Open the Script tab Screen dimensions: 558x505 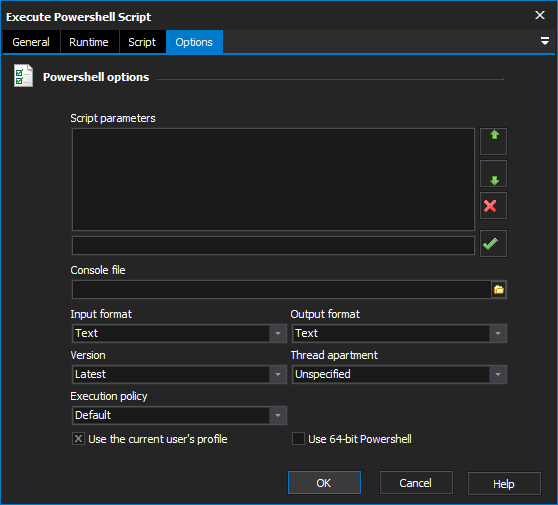pyautogui.click(x=142, y=42)
